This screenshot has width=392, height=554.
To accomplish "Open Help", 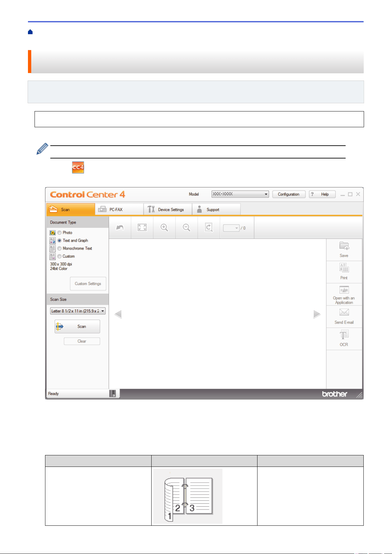I will click(322, 194).
